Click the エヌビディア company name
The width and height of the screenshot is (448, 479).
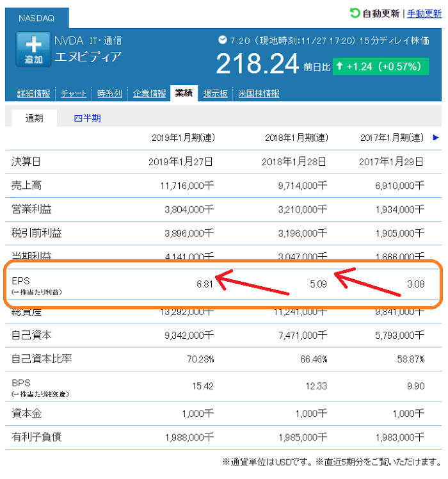point(88,57)
